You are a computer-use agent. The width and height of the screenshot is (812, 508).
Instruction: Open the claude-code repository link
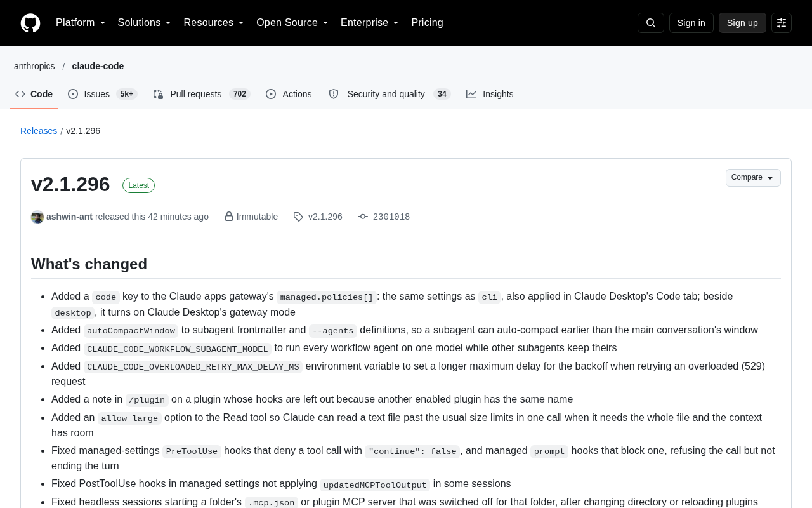point(98,66)
